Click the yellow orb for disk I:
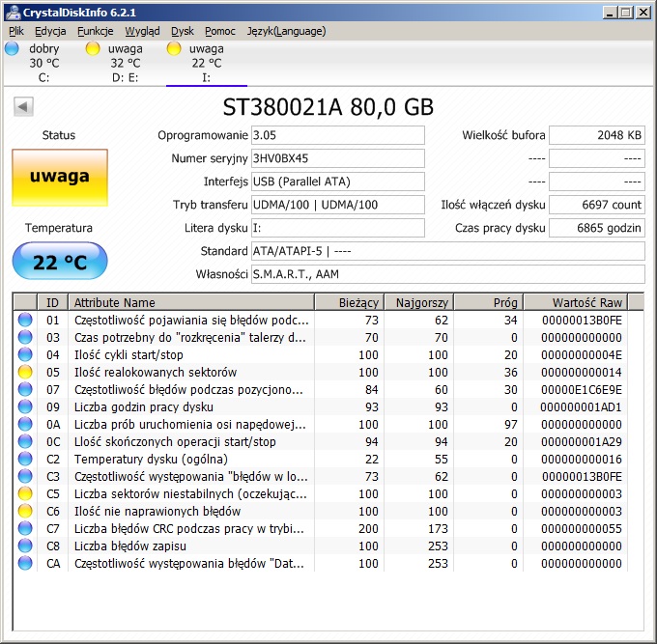Image resolution: width=657 pixels, height=644 pixels. click(174, 48)
